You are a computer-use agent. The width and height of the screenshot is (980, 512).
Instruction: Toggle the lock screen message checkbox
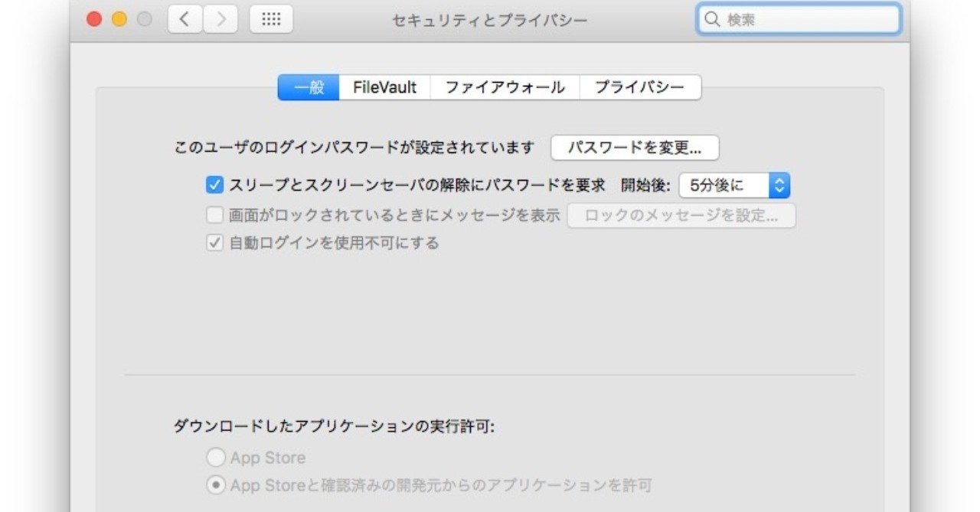215,215
